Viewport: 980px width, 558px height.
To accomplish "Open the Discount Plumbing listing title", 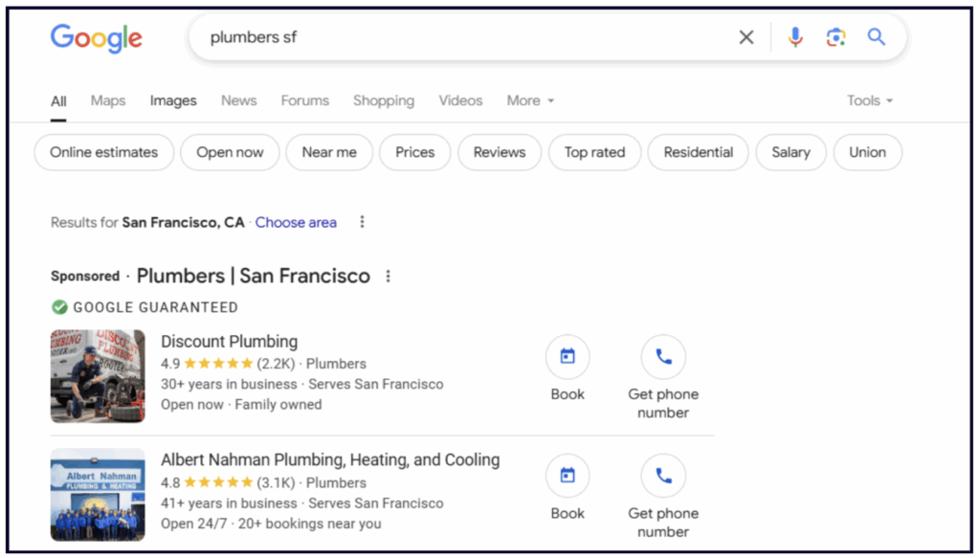I will click(x=229, y=342).
